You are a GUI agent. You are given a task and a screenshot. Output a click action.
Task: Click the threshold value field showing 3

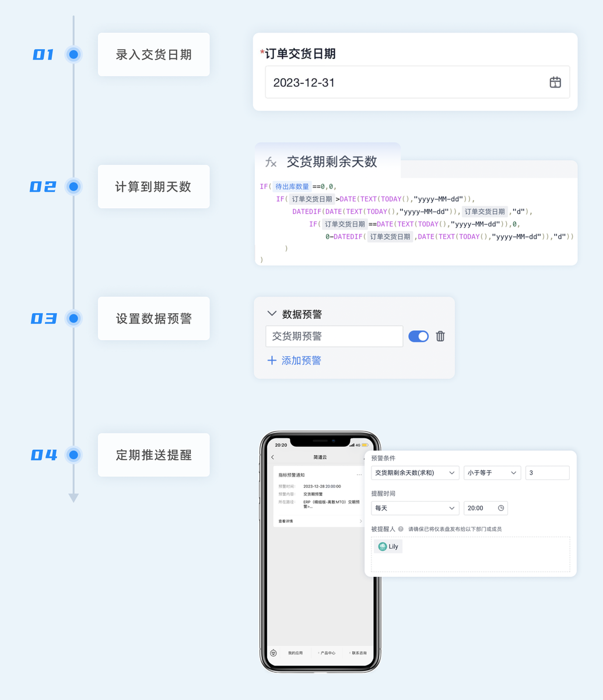click(x=547, y=473)
